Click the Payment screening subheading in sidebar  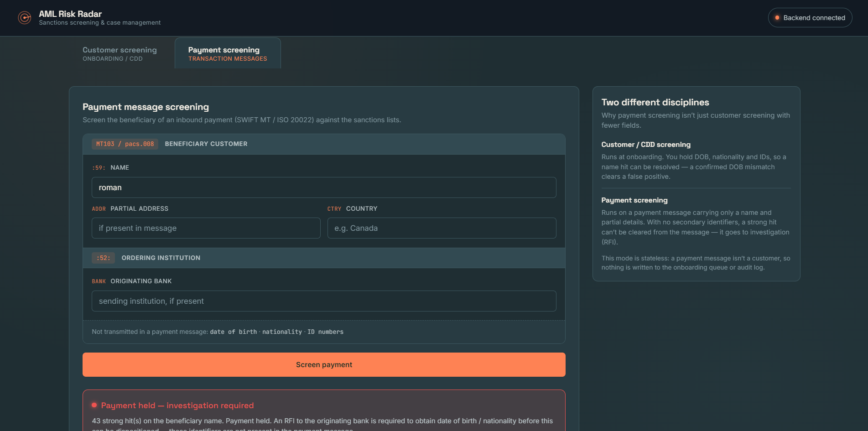(x=634, y=200)
